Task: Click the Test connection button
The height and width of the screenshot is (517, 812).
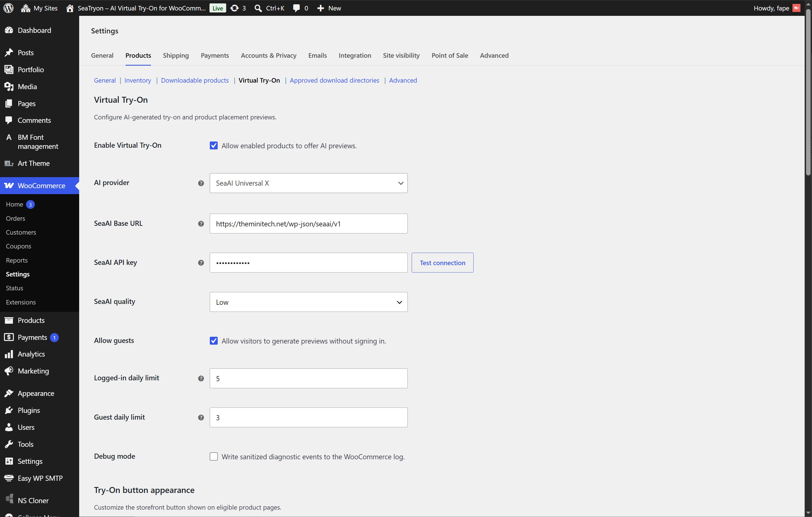Action: [x=442, y=263]
